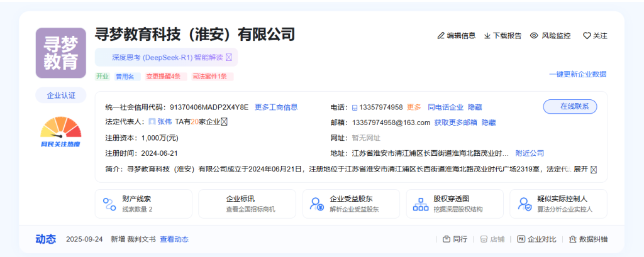Click the company name heading
The width and height of the screenshot is (644, 257).
pos(195,35)
